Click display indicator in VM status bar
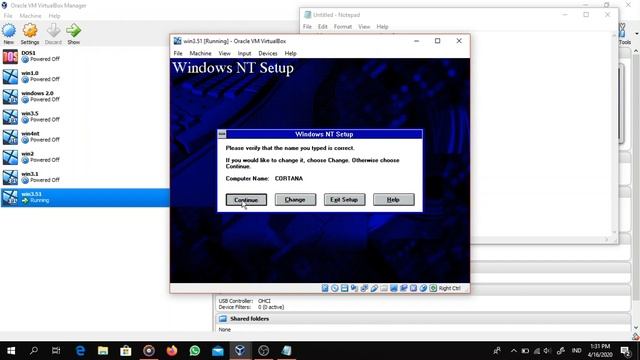640x360 pixels. 393,288
